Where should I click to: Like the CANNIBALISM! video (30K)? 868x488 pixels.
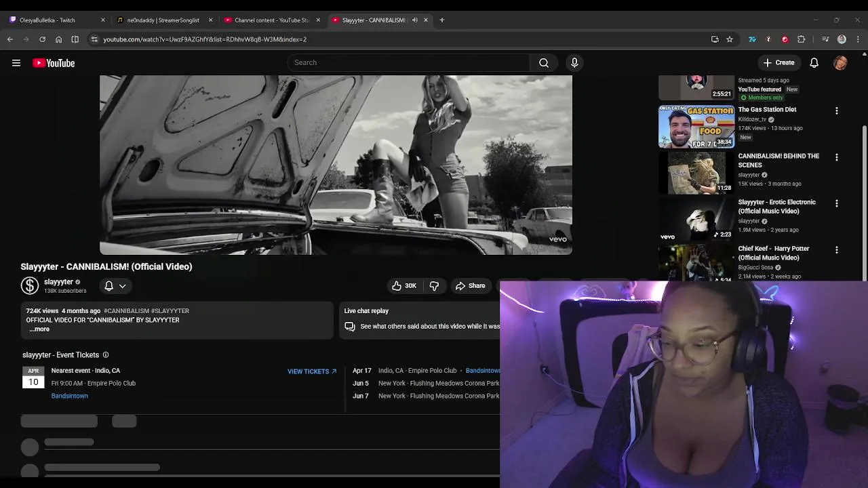coord(404,286)
